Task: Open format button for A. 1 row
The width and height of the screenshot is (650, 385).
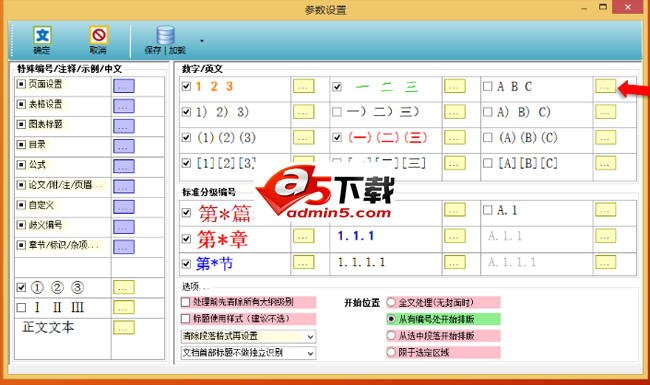Action: pyautogui.click(x=605, y=210)
